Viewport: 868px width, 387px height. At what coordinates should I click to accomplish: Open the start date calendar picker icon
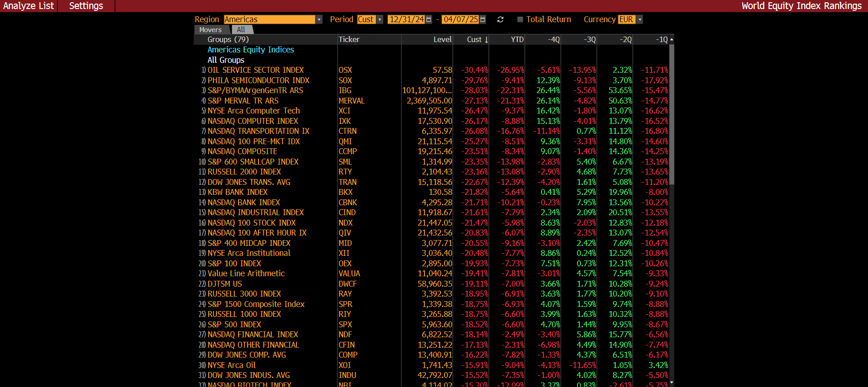pyautogui.click(x=429, y=19)
